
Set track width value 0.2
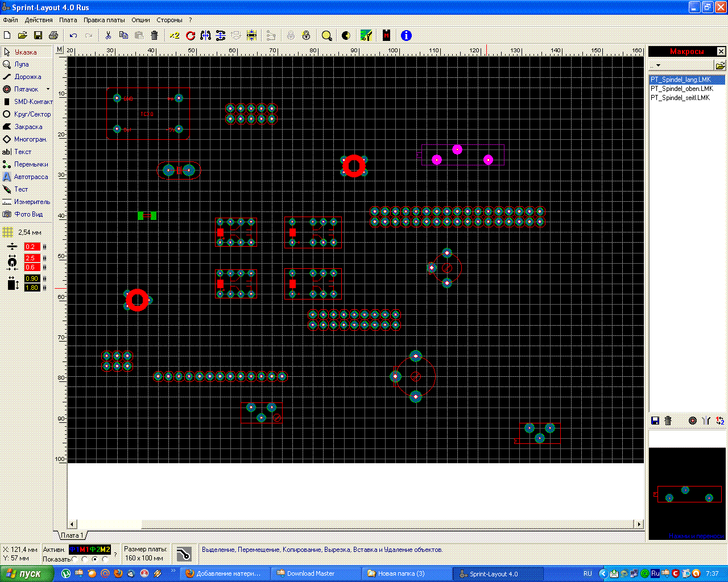click(32, 247)
